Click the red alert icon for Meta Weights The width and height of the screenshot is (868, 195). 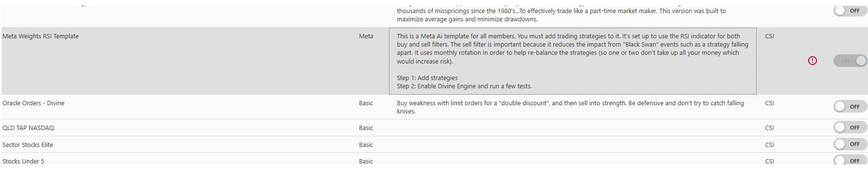pos(812,61)
